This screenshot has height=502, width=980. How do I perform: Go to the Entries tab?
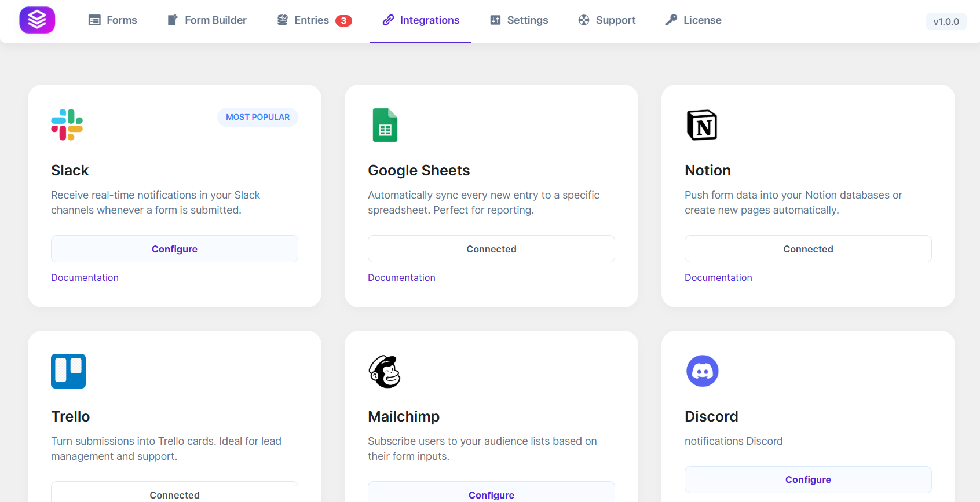click(x=315, y=20)
